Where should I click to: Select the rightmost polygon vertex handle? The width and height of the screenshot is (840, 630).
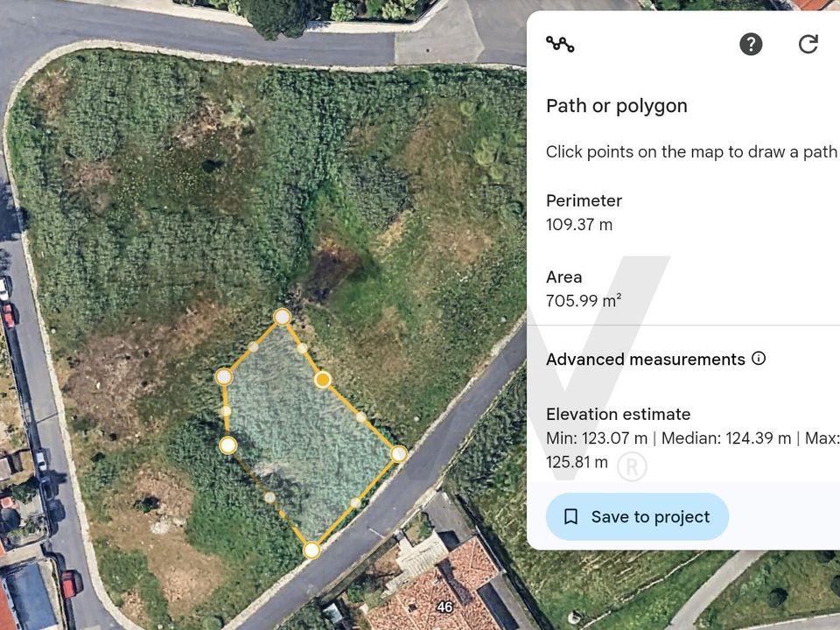click(x=399, y=454)
